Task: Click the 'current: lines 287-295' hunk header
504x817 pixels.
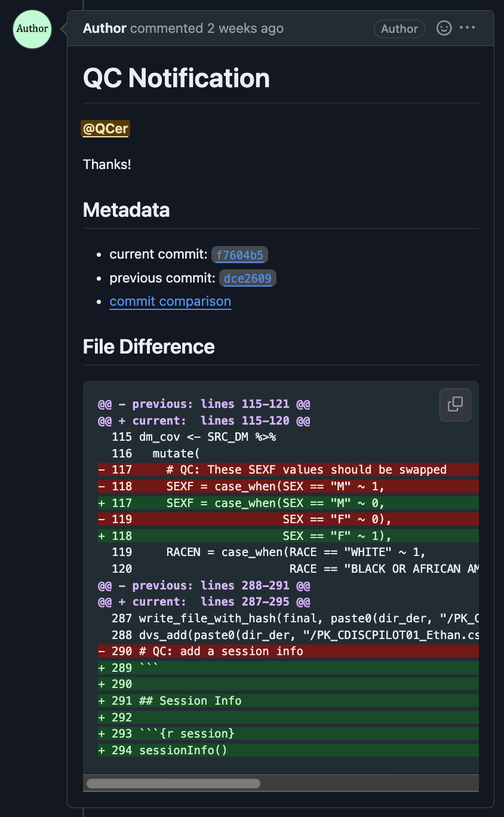Action: click(204, 602)
